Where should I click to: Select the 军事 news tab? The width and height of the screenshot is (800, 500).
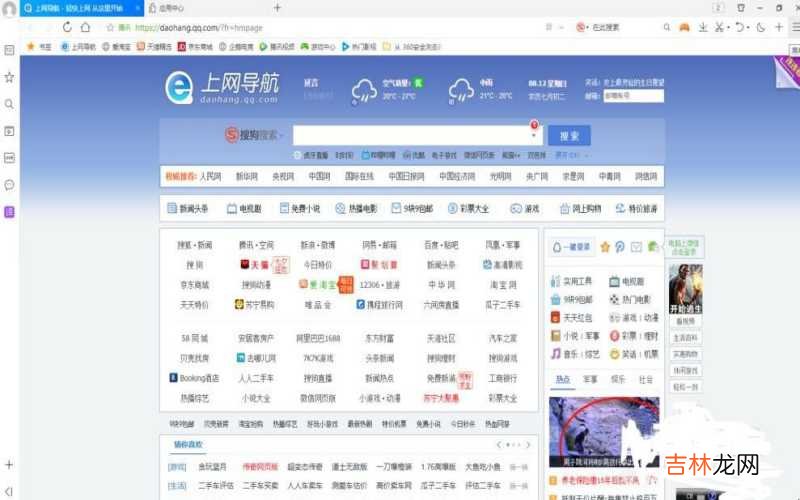click(590, 380)
